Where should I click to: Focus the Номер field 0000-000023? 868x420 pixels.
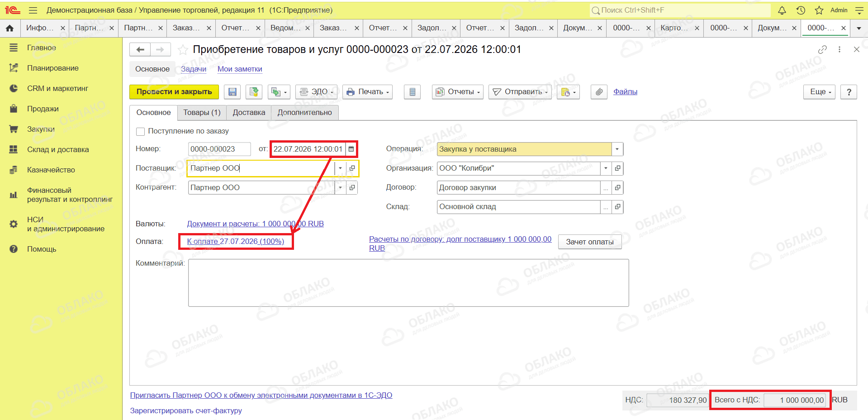[219, 149]
